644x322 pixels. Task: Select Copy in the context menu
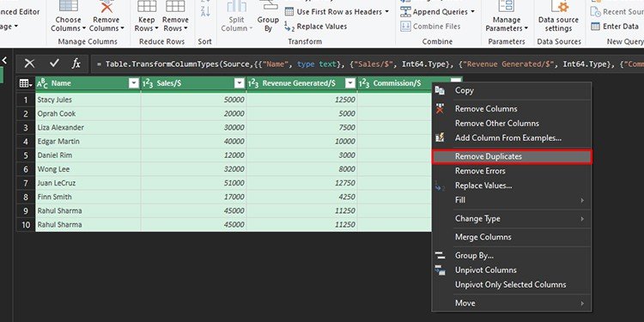(512, 91)
